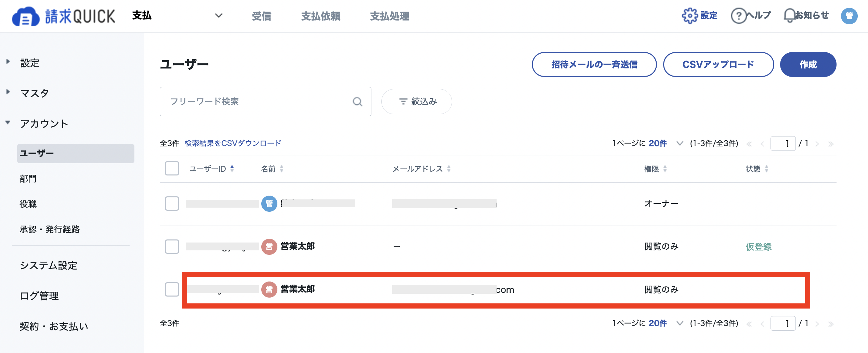The width and height of the screenshot is (868, 353).
Task: Open the 支払処理 tab
Action: (390, 16)
